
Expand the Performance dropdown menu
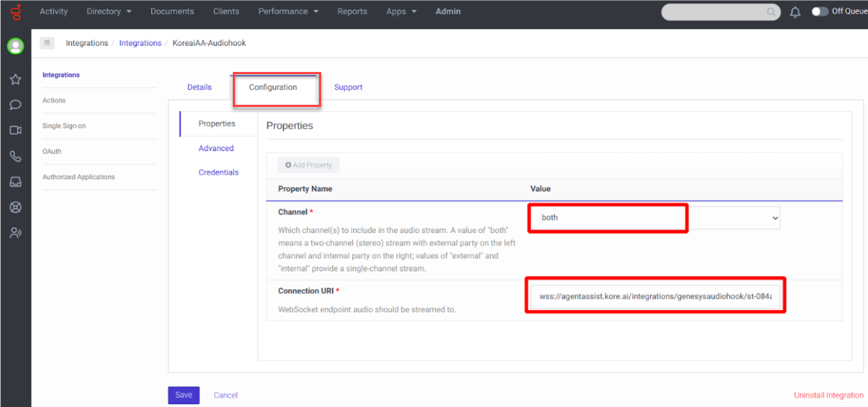point(288,11)
